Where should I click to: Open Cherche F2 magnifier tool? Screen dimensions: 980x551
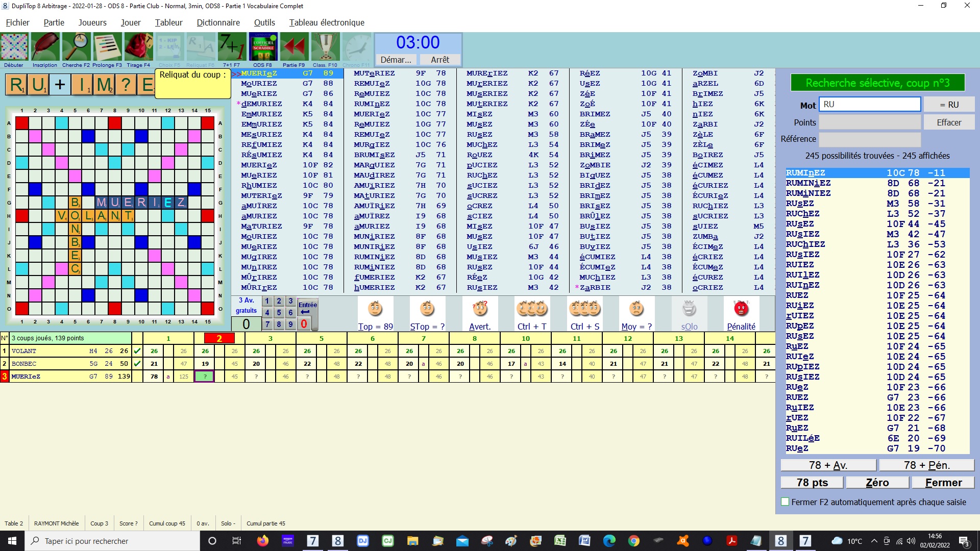pos(76,47)
